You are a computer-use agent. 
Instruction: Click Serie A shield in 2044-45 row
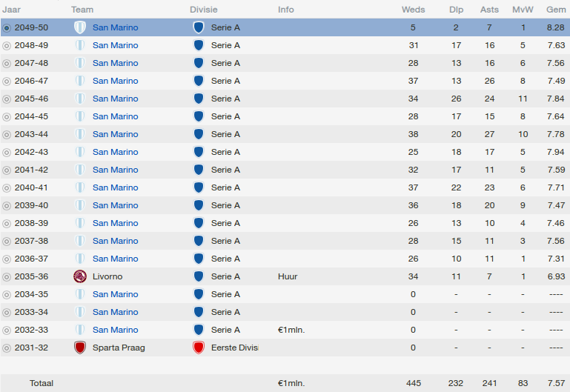pos(199,116)
